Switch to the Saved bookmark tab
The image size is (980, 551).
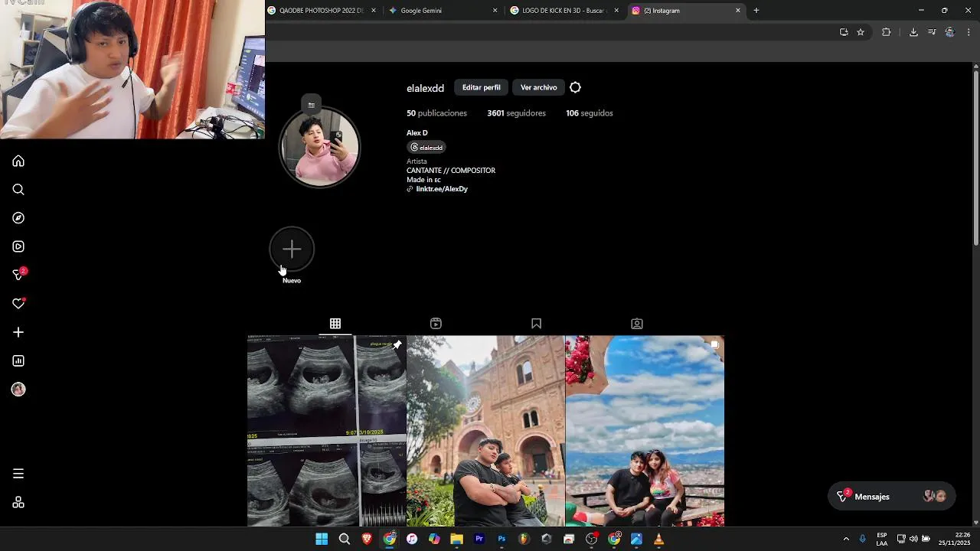tap(536, 324)
